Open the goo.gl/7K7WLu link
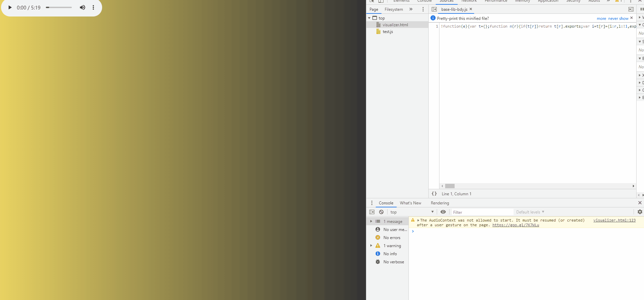 pyautogui.click(x=516, y=225)
